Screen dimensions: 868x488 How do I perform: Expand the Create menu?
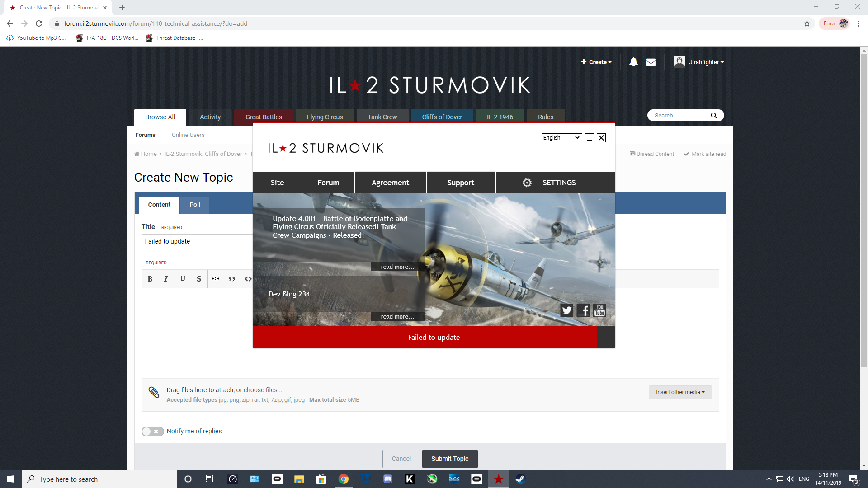[x=596, y=62]
